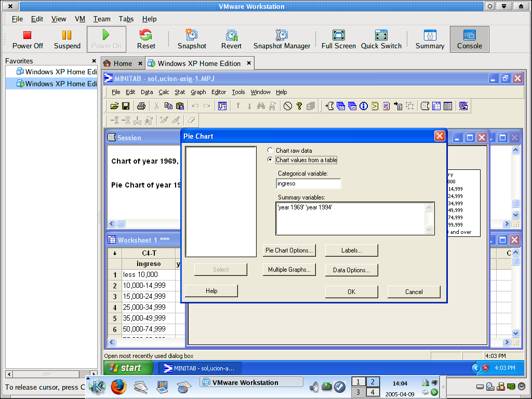Click the Find binoculars icon
Screen dimensions: 532x399
click(261, 106)
